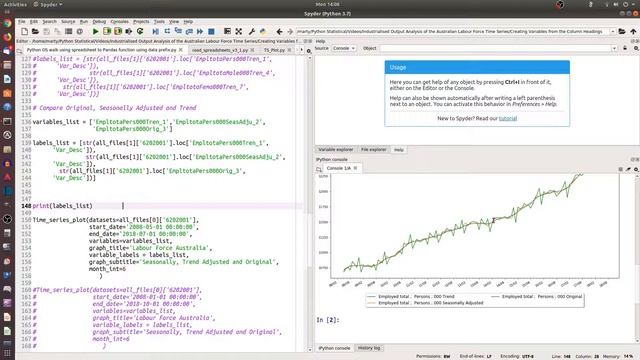Open the Debug menu
Viewport: 640px width, 360px height.
click(99, 22)
